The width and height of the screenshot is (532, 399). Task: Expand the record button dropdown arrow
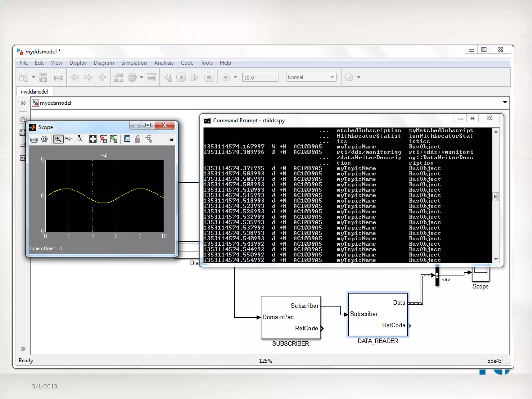pos(235,77)
